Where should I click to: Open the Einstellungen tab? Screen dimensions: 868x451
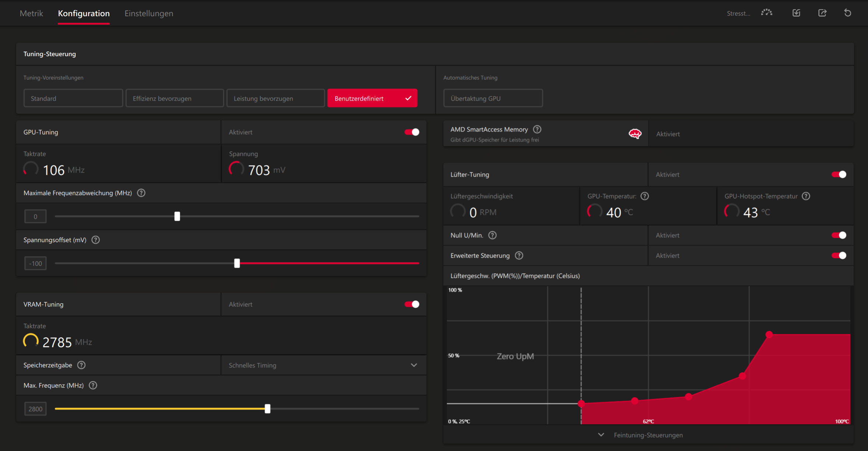[149, 14]
